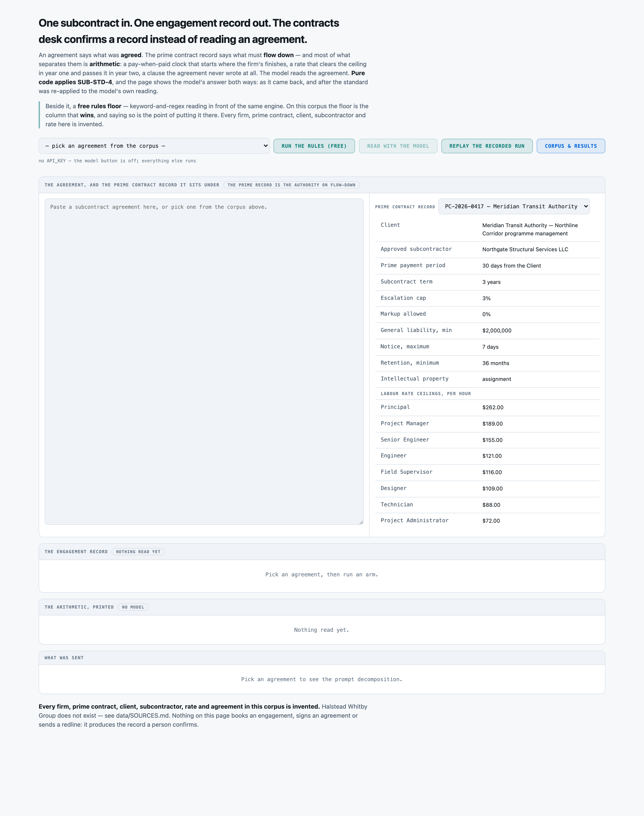This screenshot has width=644, height=816.
Task: Select the Escalation cap row
Action: 487,298
